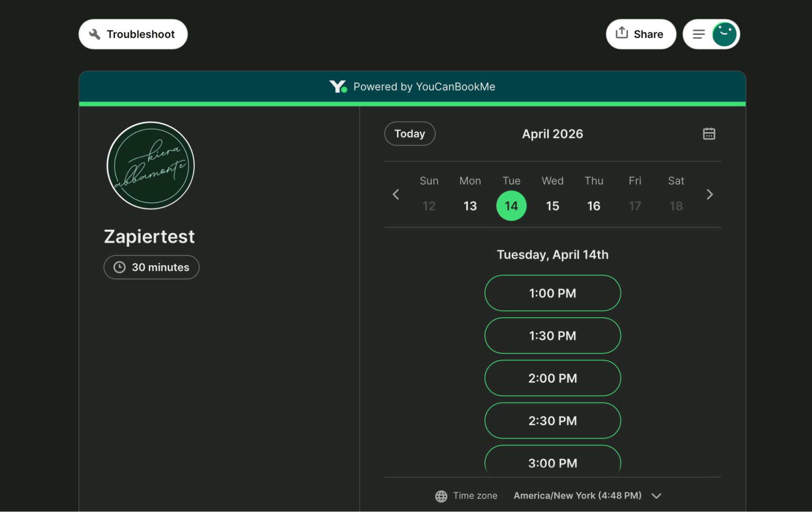The width and height of the screenshot is (812, 512).
Task: Open the hamburger menu
Action: tap(698, 34)
